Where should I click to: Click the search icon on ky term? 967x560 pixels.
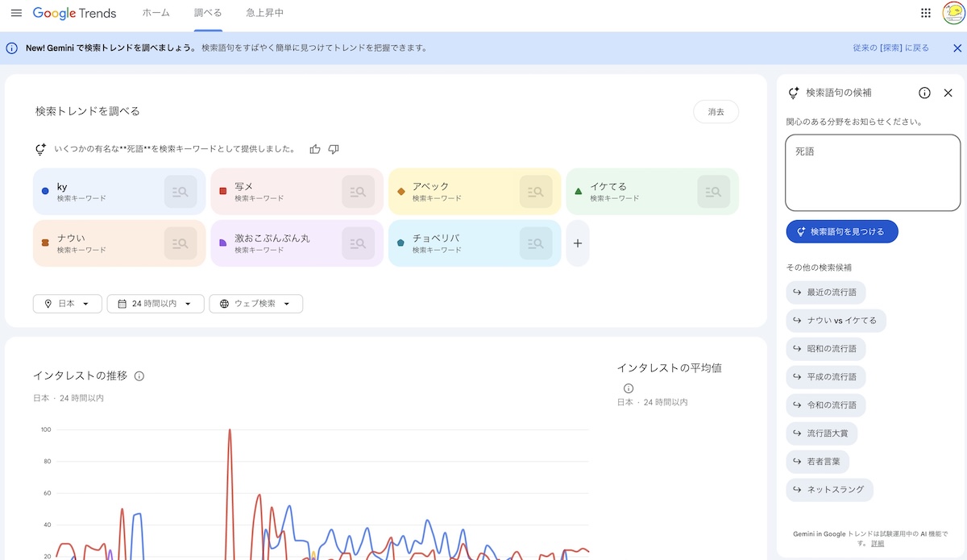[181, 192]
